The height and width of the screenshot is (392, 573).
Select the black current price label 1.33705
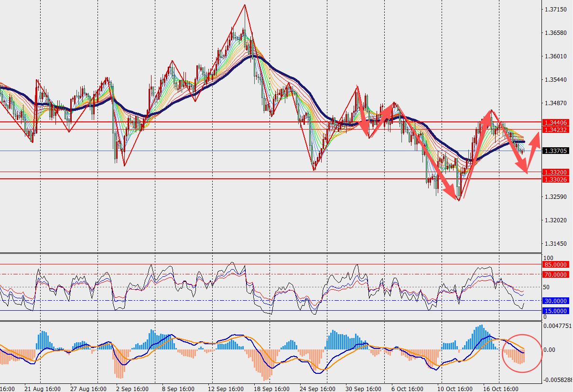pos(555,151)
